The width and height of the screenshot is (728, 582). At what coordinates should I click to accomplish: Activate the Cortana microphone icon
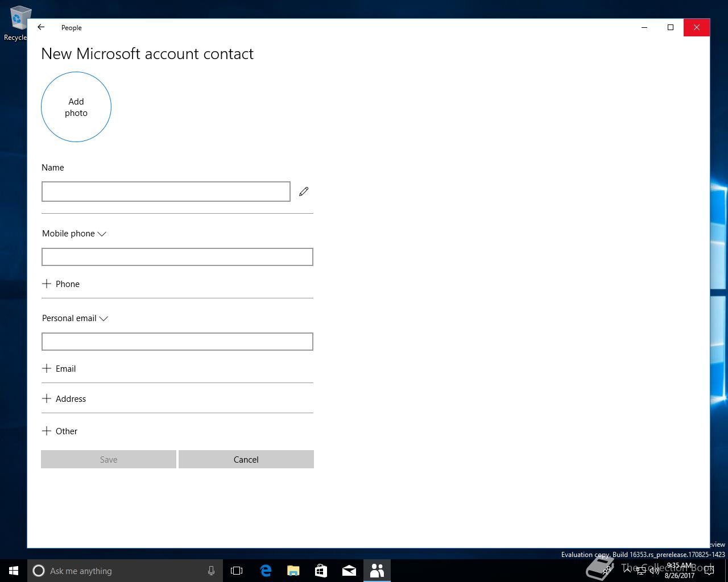tap(211, 571)
